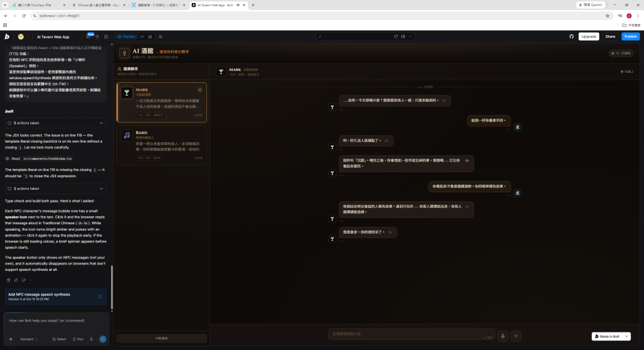Give thumbs up to the response
Screen dimensions: 644x350
16,280
